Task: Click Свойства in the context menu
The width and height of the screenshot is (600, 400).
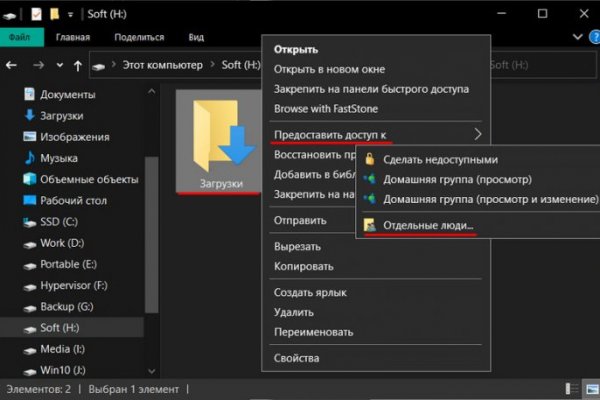Action: (x=296, y=358)
